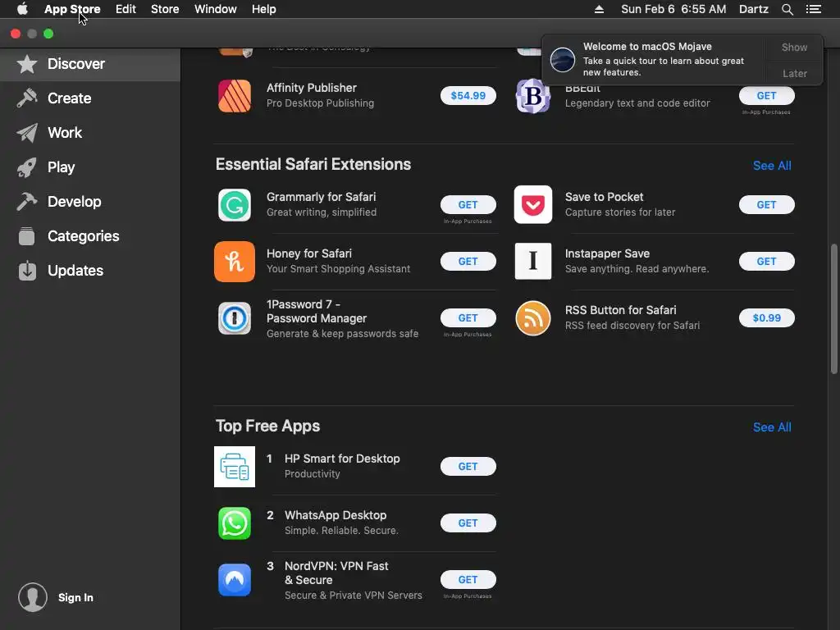
Task: Open the Honey for Safari icon
Action: pyautogui.click(x=235, y=262)
